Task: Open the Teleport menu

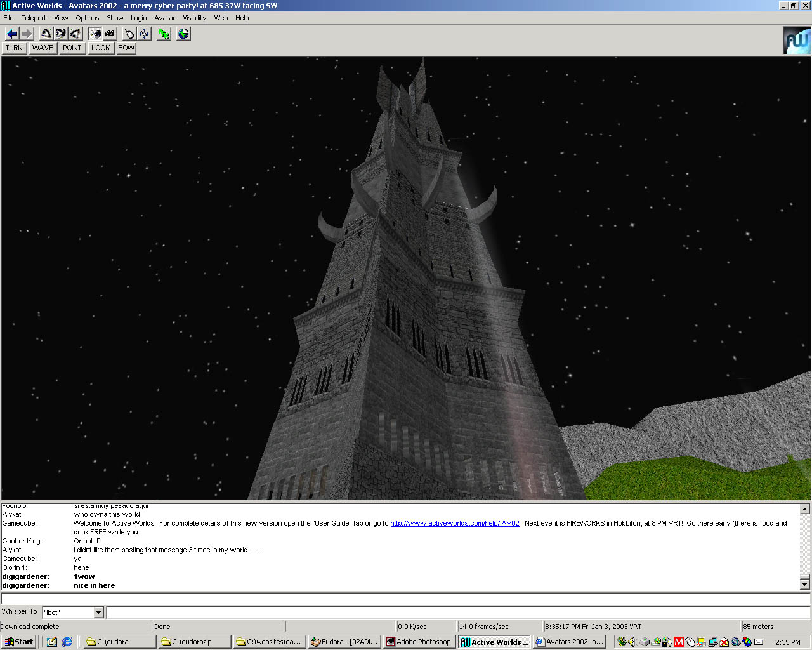Action: click(x=34, y=18)
